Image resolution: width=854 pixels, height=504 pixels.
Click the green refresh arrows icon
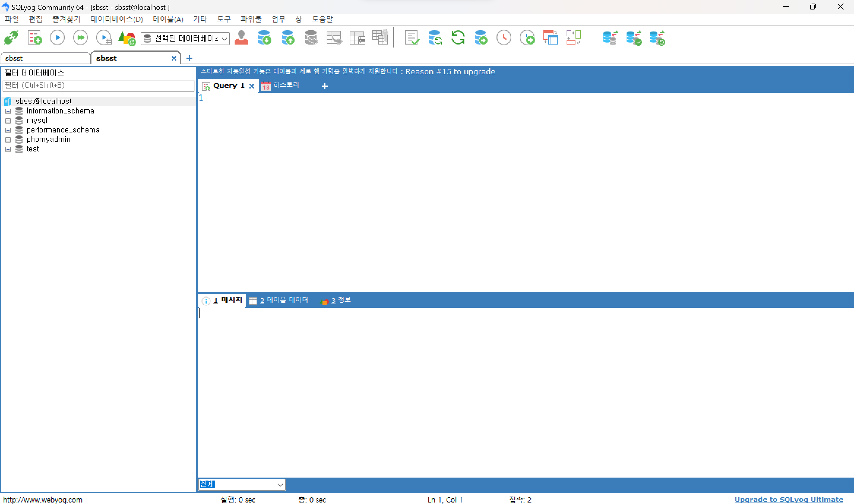[x=458, y=38]
